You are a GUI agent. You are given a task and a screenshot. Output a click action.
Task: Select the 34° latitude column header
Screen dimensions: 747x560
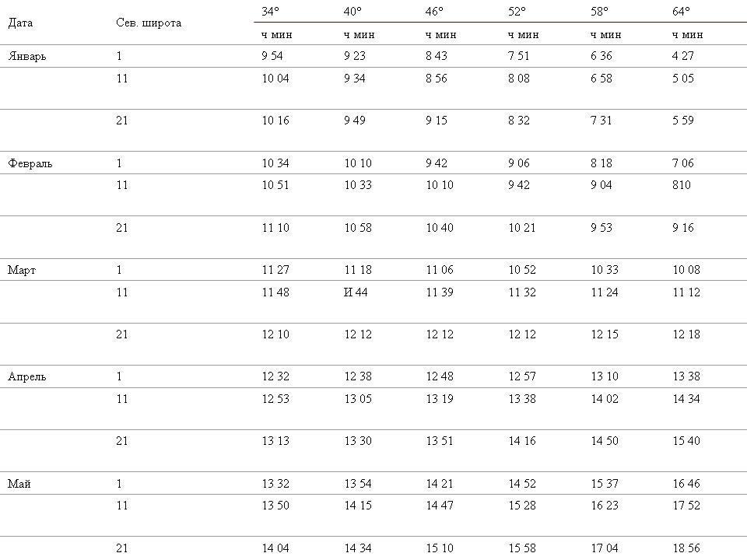coord(270,12)
